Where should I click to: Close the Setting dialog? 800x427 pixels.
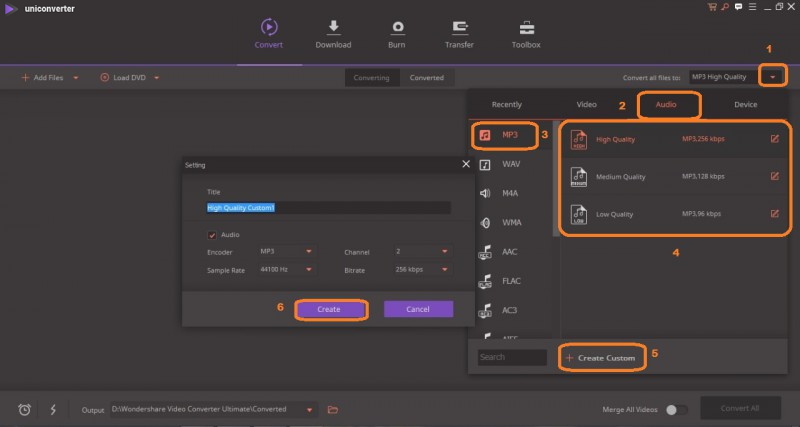point(466,164)
